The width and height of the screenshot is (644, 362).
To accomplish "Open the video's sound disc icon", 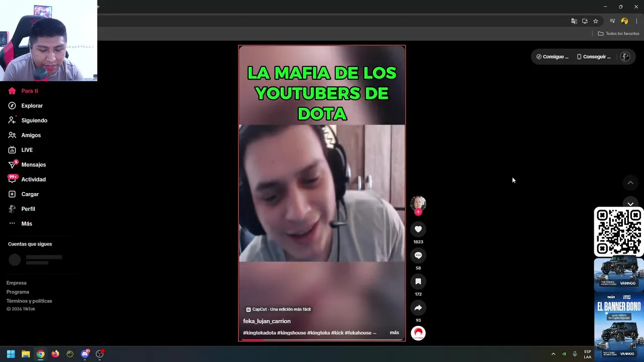I will pos(418,333).
